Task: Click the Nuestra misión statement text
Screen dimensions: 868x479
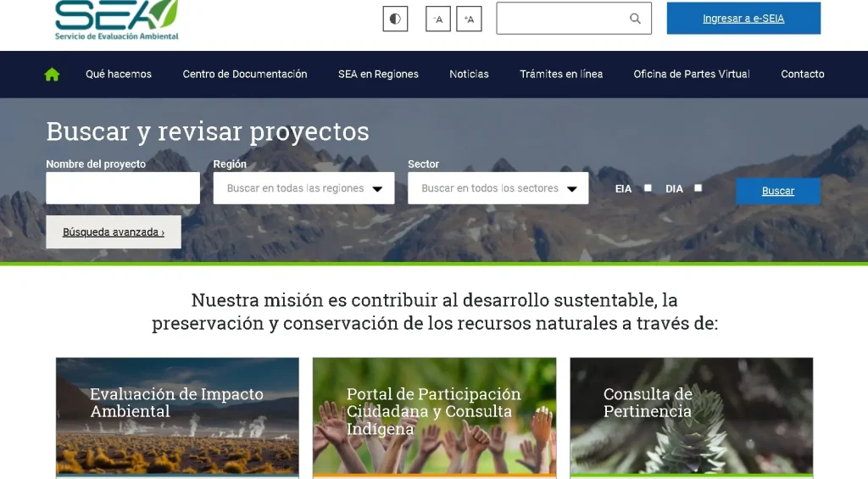Action: [435, 311]
